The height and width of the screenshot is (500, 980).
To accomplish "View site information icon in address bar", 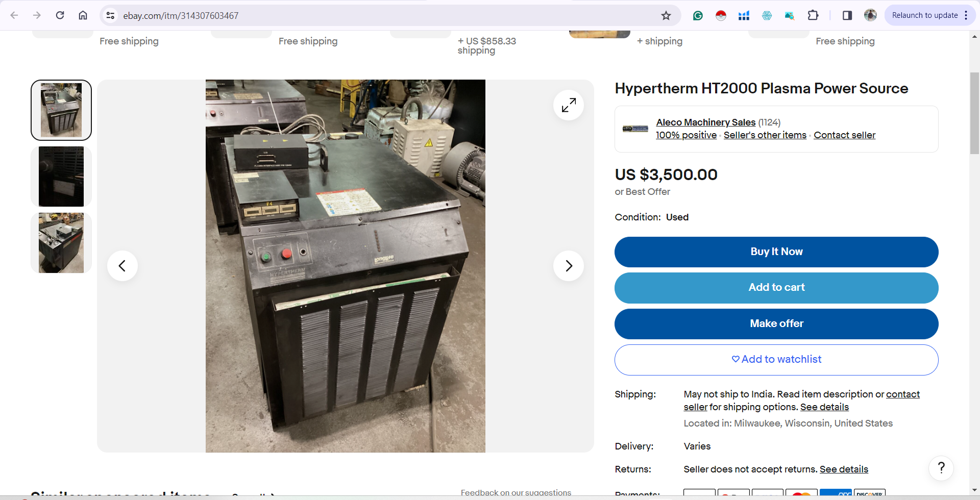I will click(x=110, y=15).
